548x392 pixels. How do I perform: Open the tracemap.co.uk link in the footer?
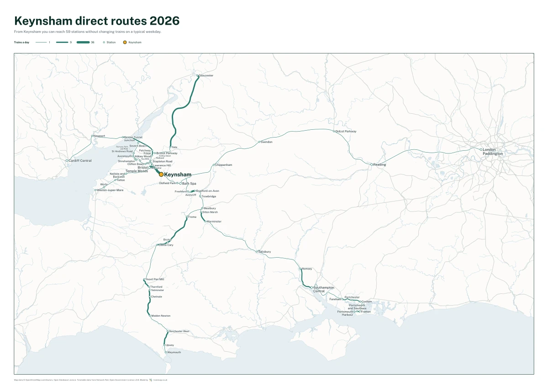[160, 379]
